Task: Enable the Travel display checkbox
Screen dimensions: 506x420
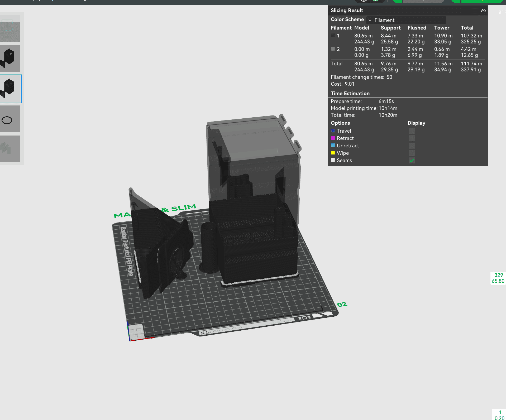Action: click(412, 131)
